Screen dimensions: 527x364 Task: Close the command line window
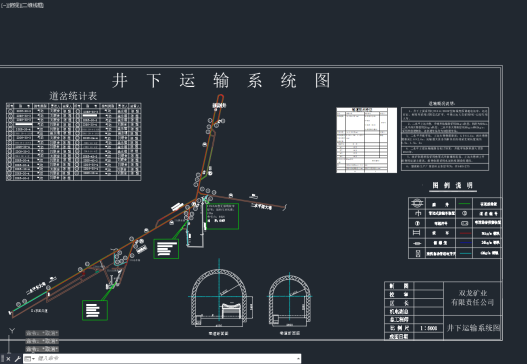click(8, 359)
